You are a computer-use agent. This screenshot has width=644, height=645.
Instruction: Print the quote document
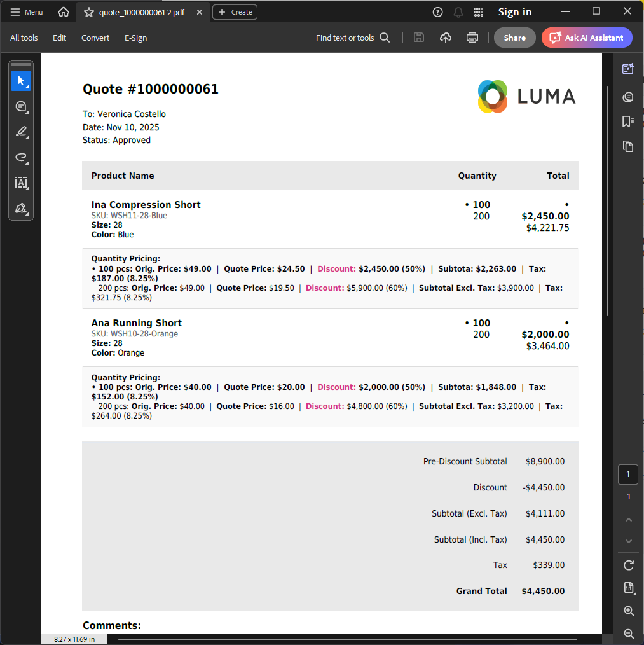[x=472, y=38]
